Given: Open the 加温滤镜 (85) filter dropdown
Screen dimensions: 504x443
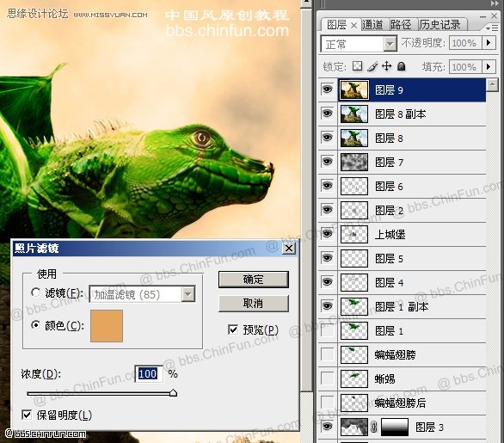Looking at the screenshot, I should coord(188,294).
